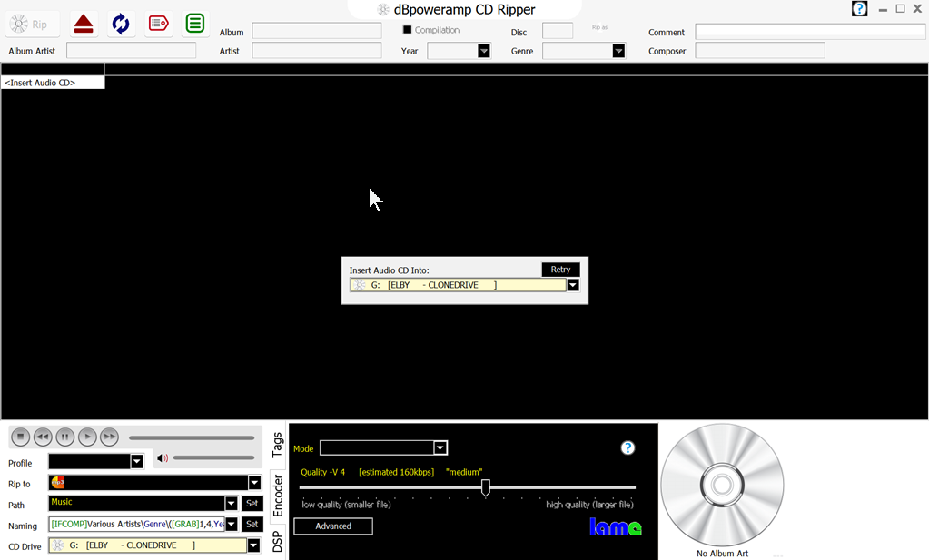Viewport: 929px width, 560px height.
Task: Click the Album text field
Action: click(316, 32)
